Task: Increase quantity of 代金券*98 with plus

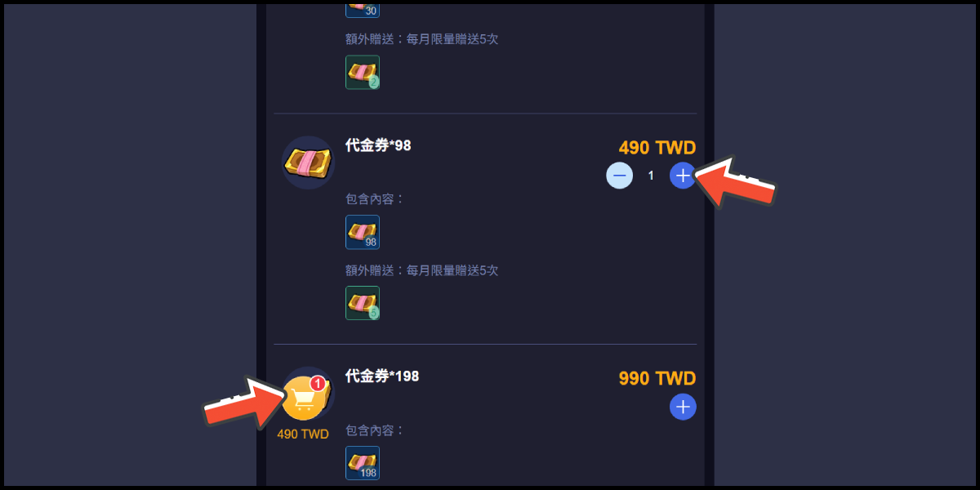Action: (x=683, y=175)
